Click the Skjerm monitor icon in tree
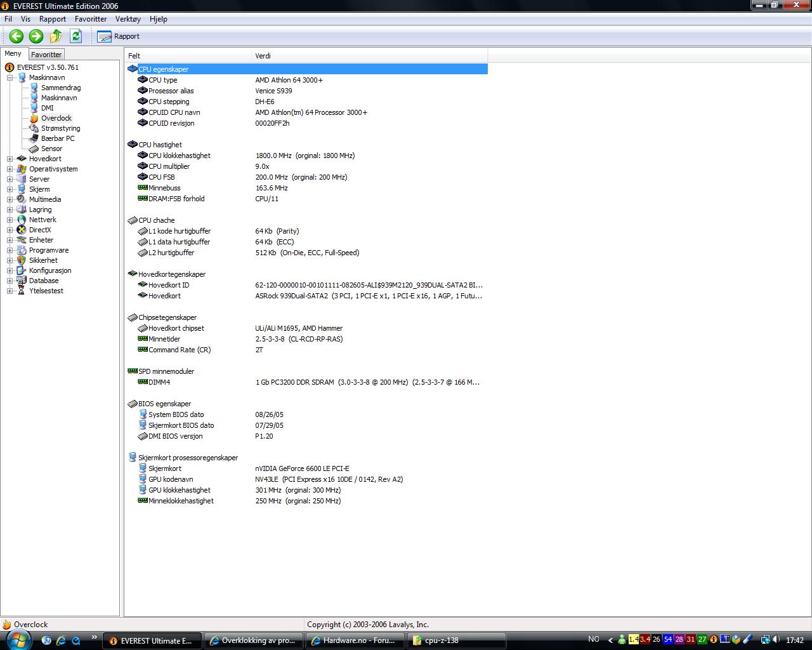This screenshot has height=650, width=812. [x=22, y=189]
